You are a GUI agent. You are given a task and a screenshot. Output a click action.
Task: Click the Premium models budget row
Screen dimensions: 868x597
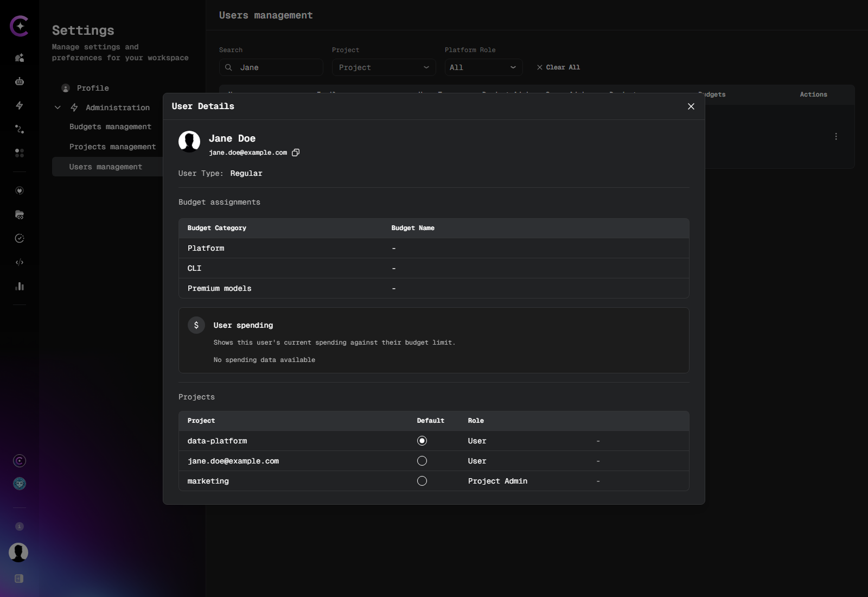click(x=434, y=288)
